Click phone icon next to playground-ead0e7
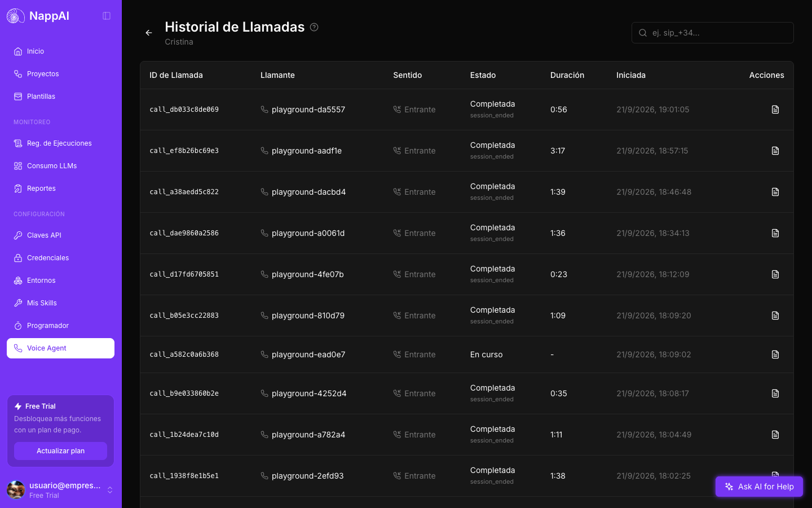 (x=264, y=354)
